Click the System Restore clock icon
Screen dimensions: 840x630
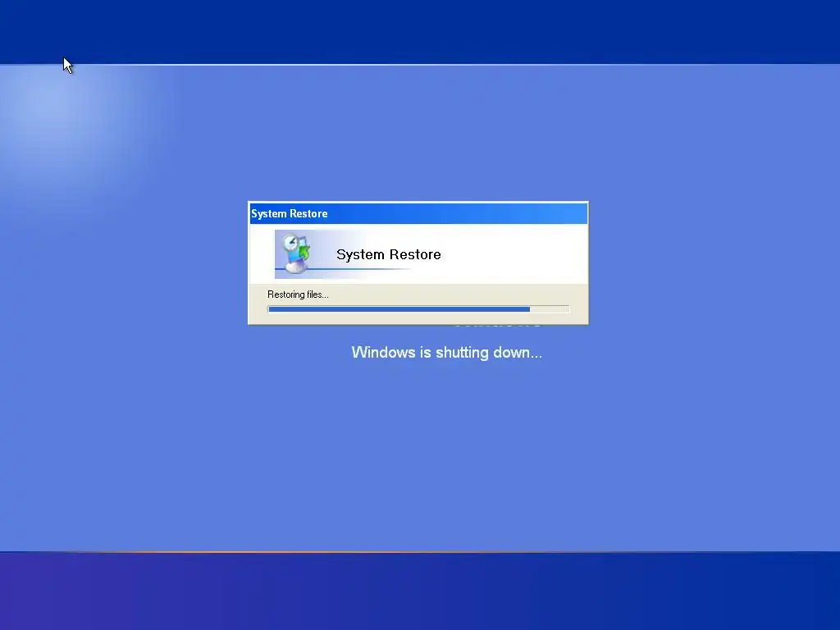pyautogui.click(x=297, y=253)
